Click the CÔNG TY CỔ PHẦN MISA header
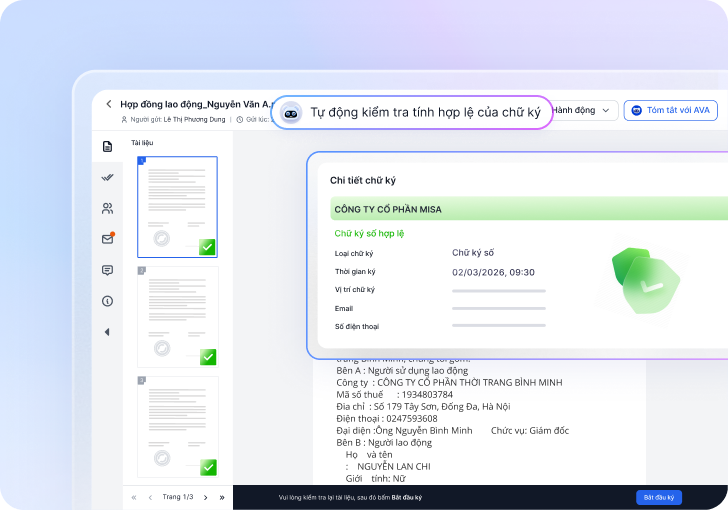The width and height of the screenshot is (728, 510). point(529,209)
